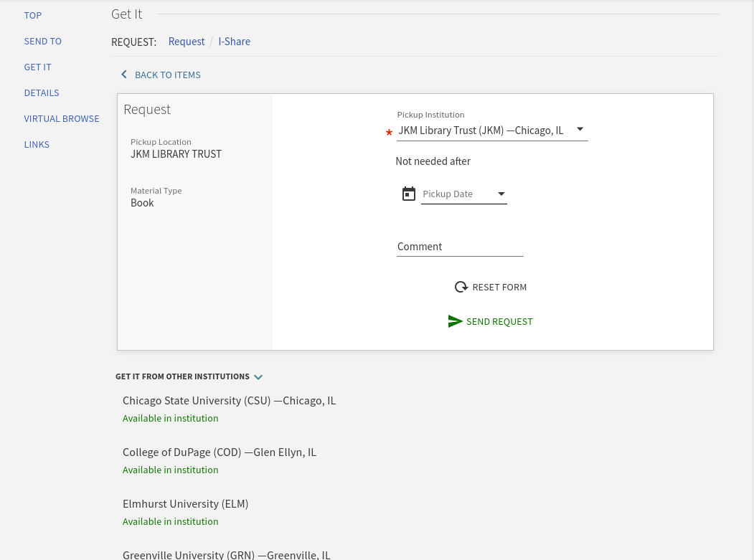
Task: Switch to the I-Share request tab
Action: pos(234,41)
